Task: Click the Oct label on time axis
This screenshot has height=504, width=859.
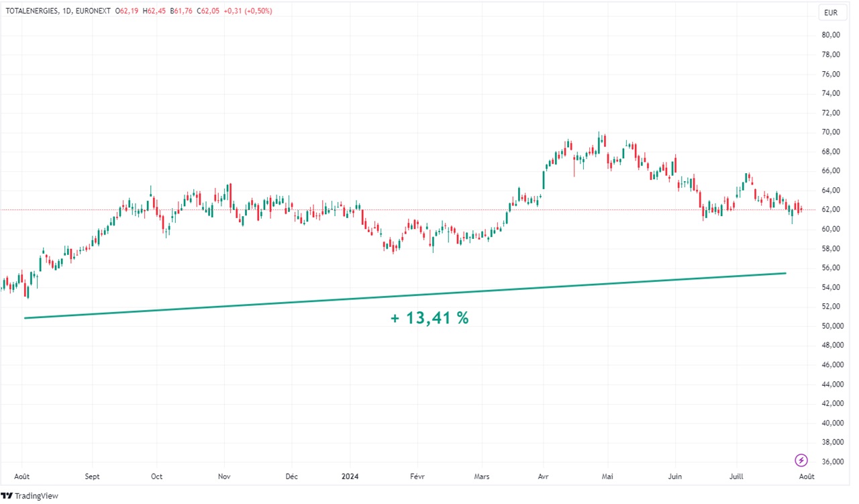Action: click(156, 476)
